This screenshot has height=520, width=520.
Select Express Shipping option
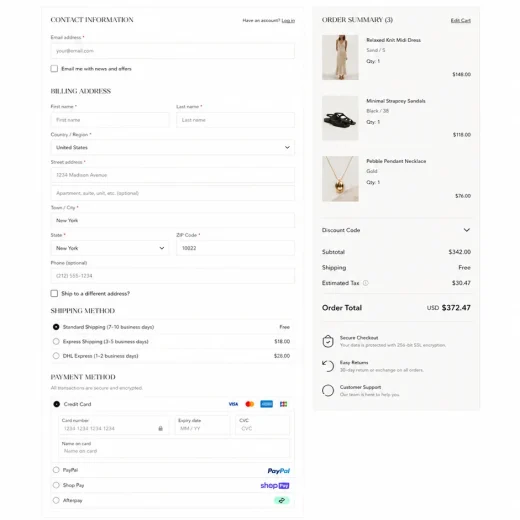pyautogui.click(x=56, y=341)
